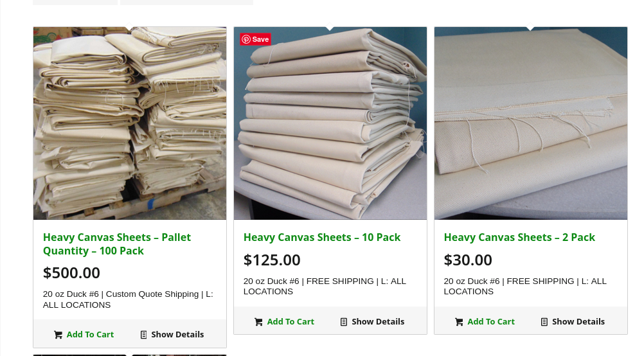Open the close-up 2 pack canvas photo
The width and height of the screenshot is (644, 356).
(x=531, y=123)
